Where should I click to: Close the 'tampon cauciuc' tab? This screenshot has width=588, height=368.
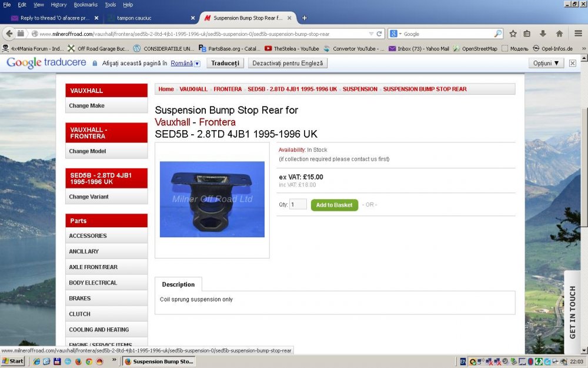pyautogui.click(x=193, y=18)
